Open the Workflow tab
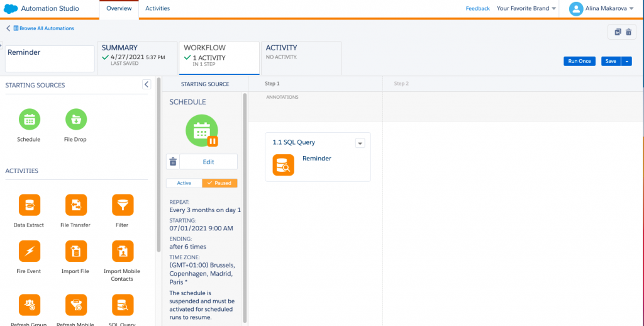 219,57
